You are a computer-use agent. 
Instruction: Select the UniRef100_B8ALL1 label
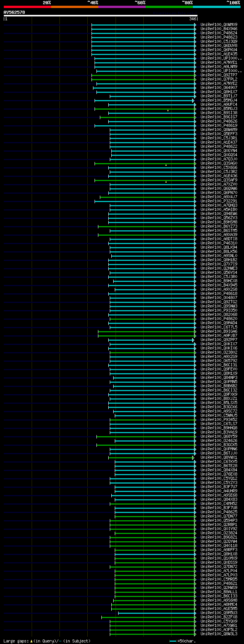219,592
